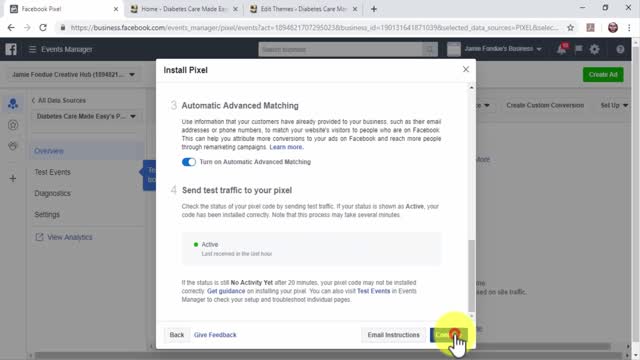
Task: Select the partner integrations icon in left rail
Action: click(13, 146)
